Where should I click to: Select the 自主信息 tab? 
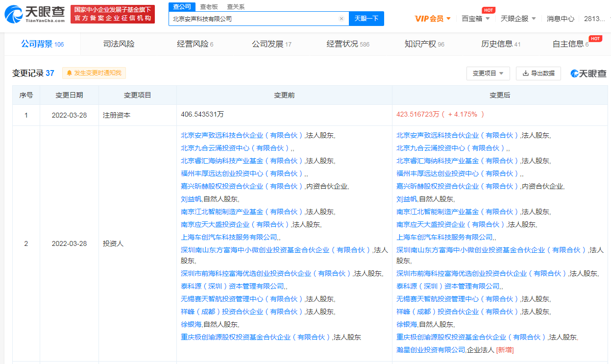click(570, 44)
